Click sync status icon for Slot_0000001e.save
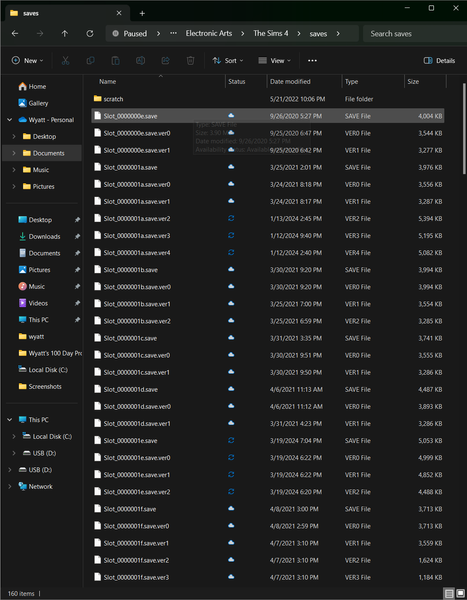 click(231, 440)
